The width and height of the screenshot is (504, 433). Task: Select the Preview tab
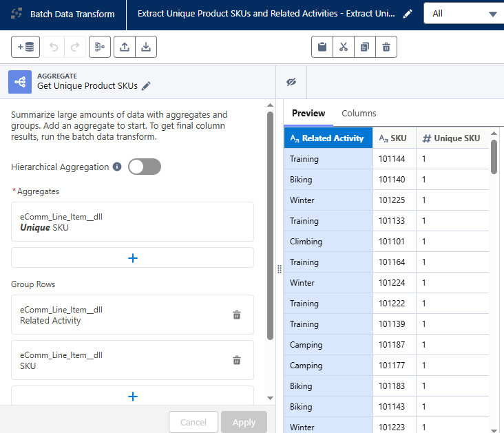(308, 113)
